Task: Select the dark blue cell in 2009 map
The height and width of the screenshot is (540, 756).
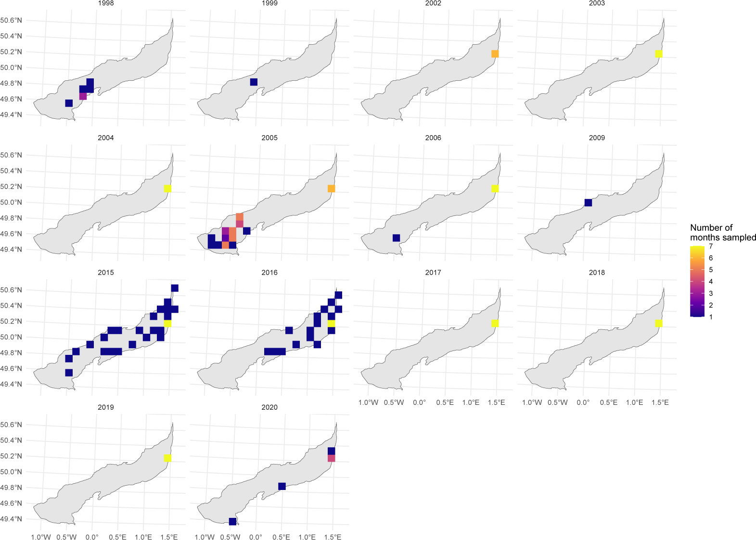Action: pos(588,203)
